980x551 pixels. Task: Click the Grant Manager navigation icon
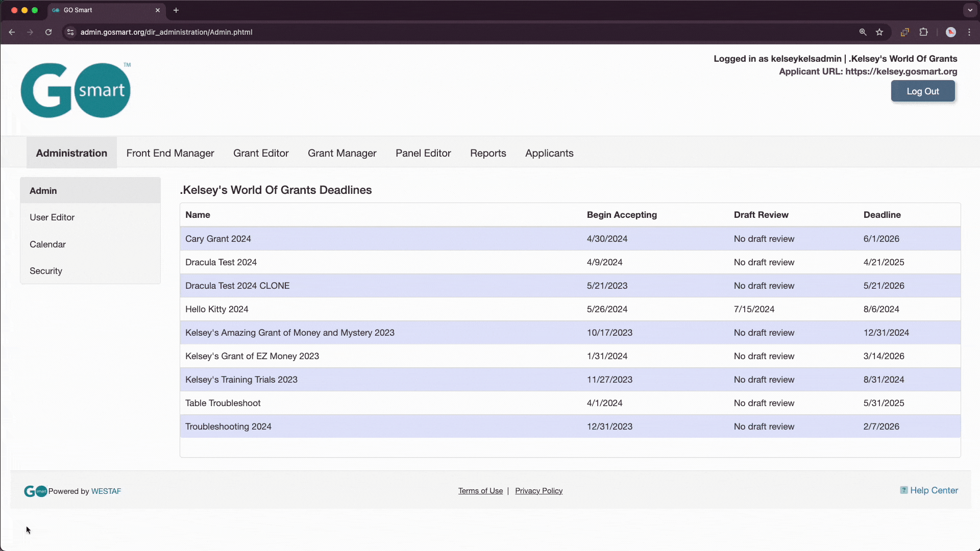tap(342, 153)
